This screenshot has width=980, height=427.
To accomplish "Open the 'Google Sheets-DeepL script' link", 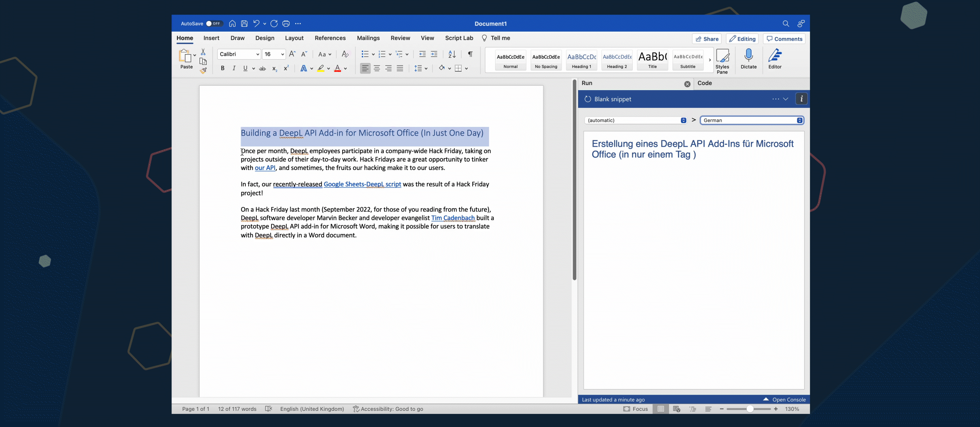I will point(362,184).
